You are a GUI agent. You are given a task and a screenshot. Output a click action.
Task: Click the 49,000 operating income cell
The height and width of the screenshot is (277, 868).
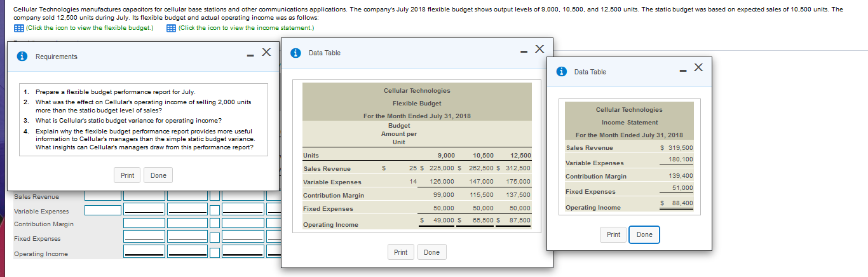pos(444,220)
